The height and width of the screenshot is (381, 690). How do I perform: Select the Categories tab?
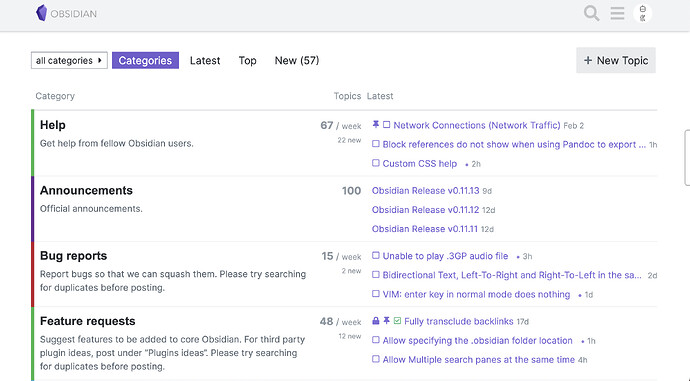145,60
